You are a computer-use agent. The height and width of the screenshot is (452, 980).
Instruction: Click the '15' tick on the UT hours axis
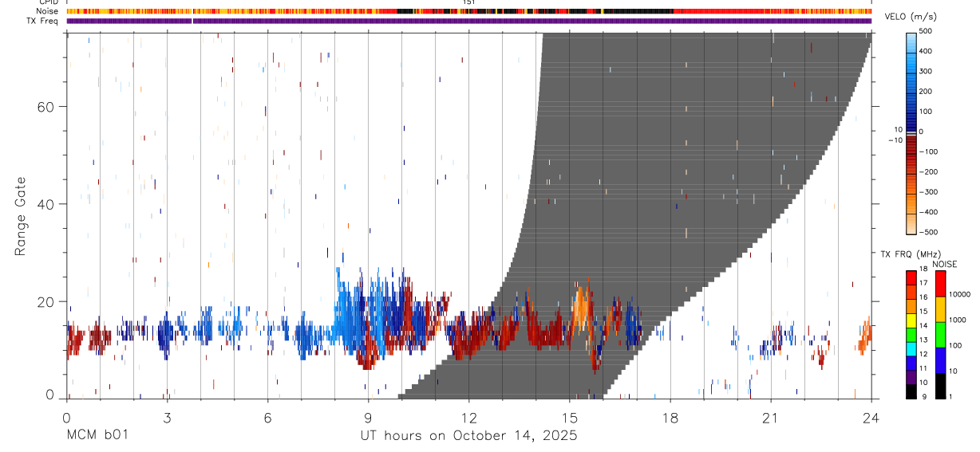click(569, 417)
